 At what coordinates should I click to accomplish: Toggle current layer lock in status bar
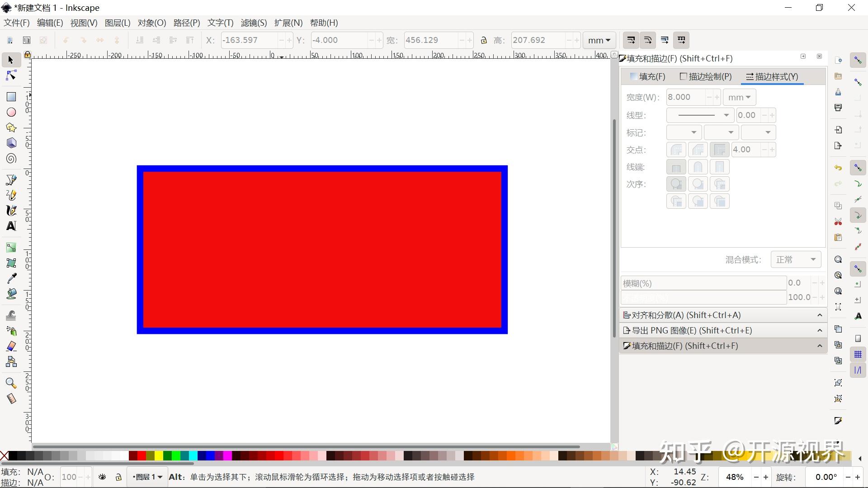coord(118,477)
